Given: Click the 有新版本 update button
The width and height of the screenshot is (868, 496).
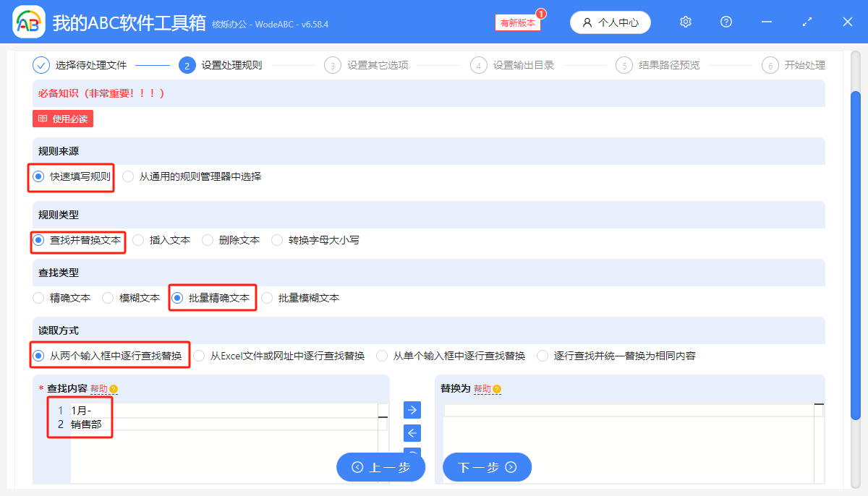Looking at the screenshot, I should 516,22.
